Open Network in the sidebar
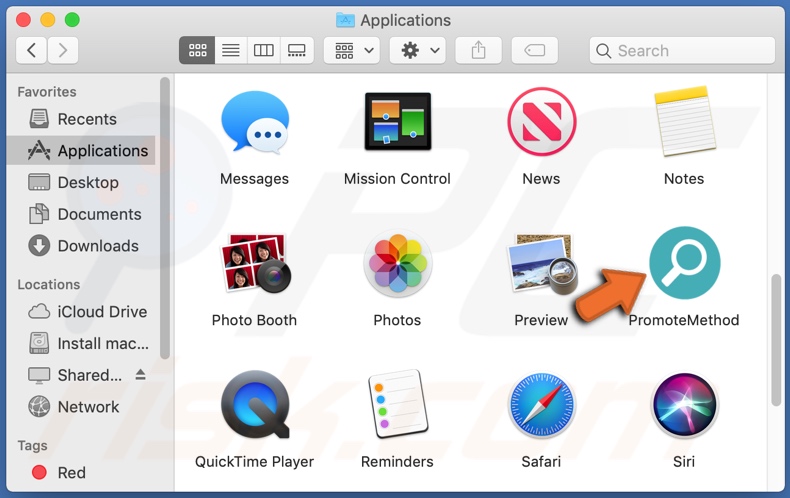The height and width of the screenshot is (498, 790). point(81,407)
